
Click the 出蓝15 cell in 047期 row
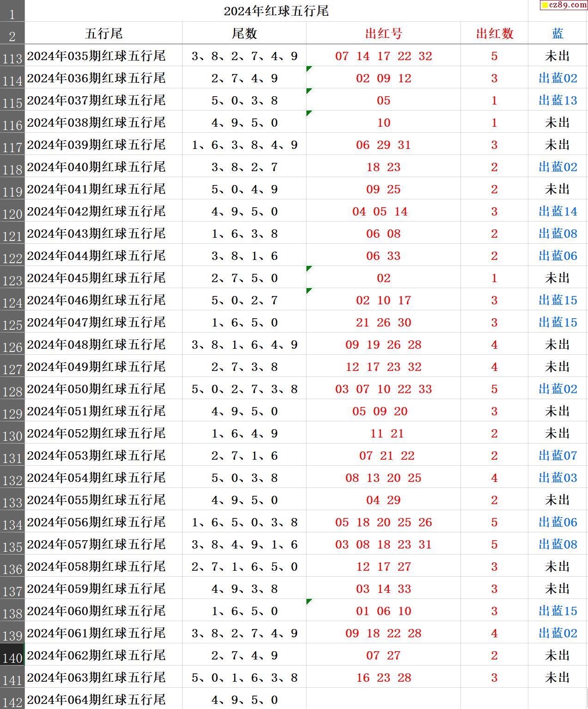pos(558,322)
